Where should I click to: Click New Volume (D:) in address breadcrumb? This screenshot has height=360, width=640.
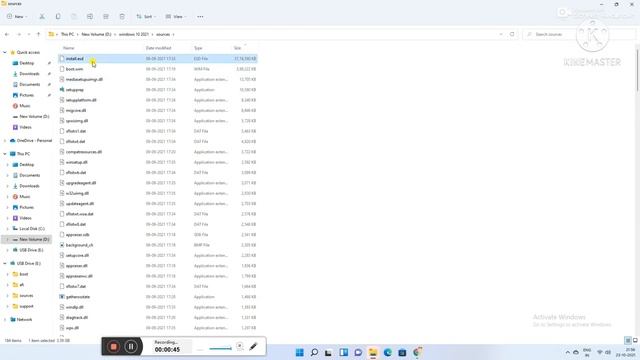pos(96,34)
